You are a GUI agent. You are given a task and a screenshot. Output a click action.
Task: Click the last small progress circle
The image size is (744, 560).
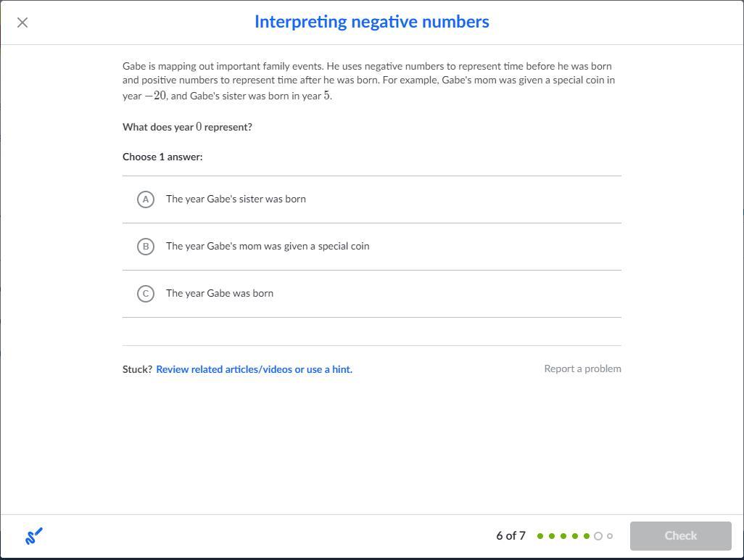pyautogui.click(x=610, y=536)
